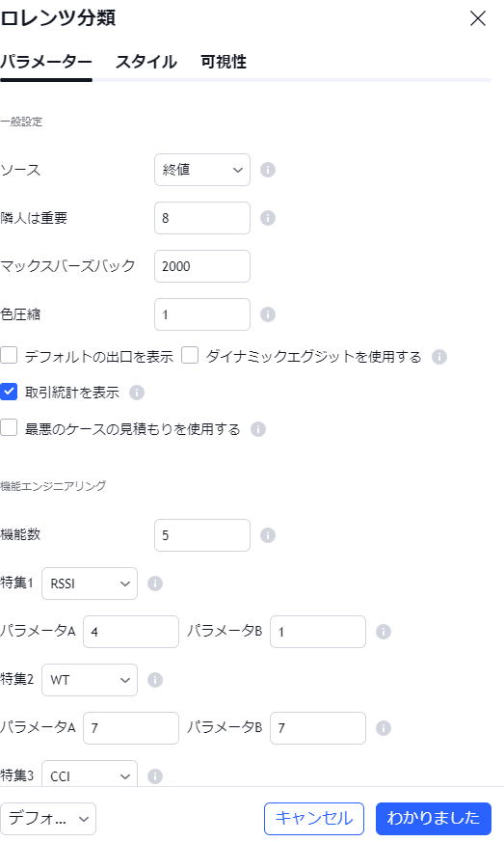Switch to スタイル tab

click(146, 62)
